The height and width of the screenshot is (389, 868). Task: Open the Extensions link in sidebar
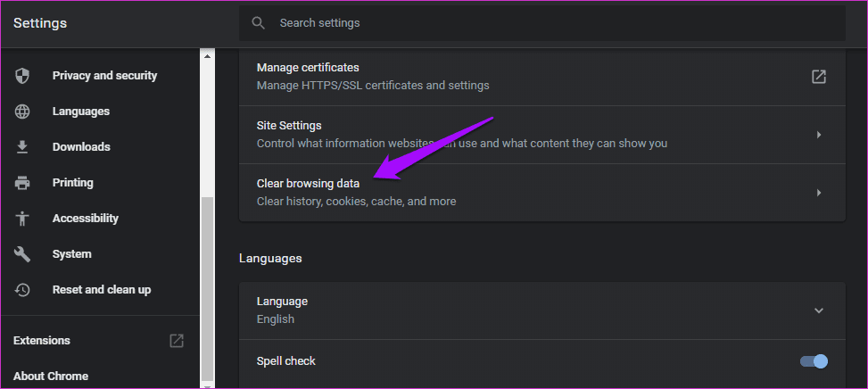[x=42, y=340]
